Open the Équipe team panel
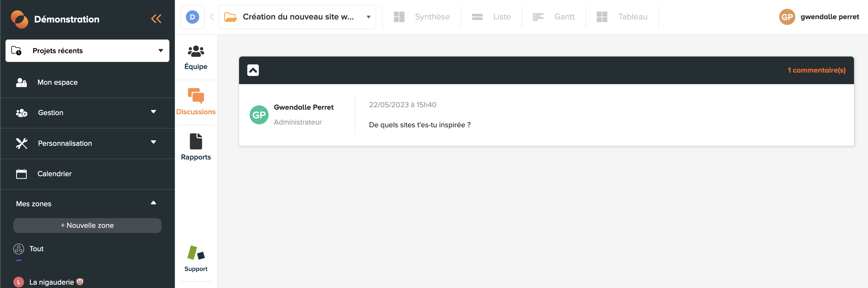This screenshot has width=868, height=288. click(x=196, y=57)
